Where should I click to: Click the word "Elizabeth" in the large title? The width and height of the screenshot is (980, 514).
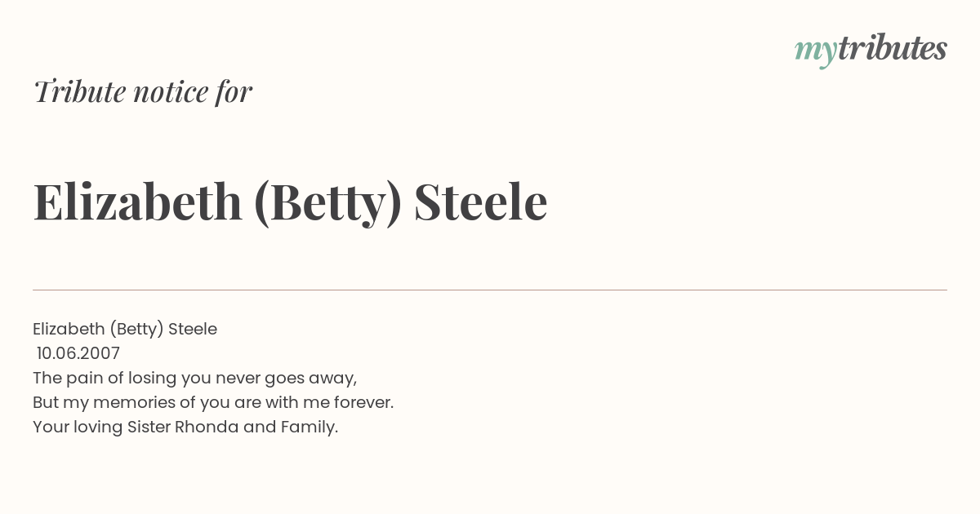tap(138, 202)
